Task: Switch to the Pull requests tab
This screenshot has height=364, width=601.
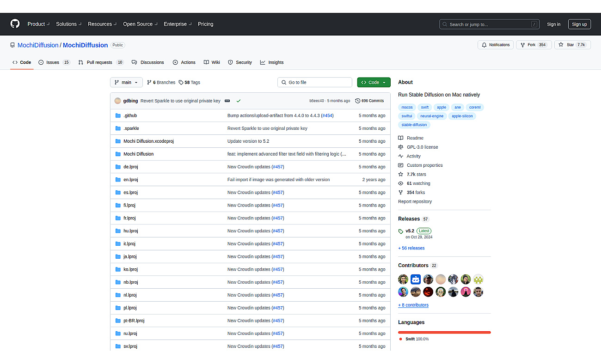Action: [x=101, y=62]
